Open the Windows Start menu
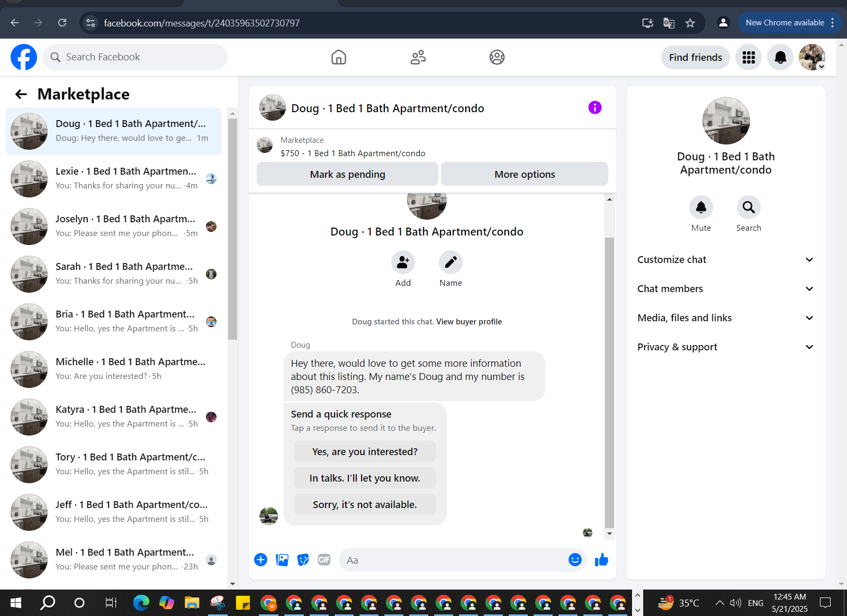 [16, 603]
